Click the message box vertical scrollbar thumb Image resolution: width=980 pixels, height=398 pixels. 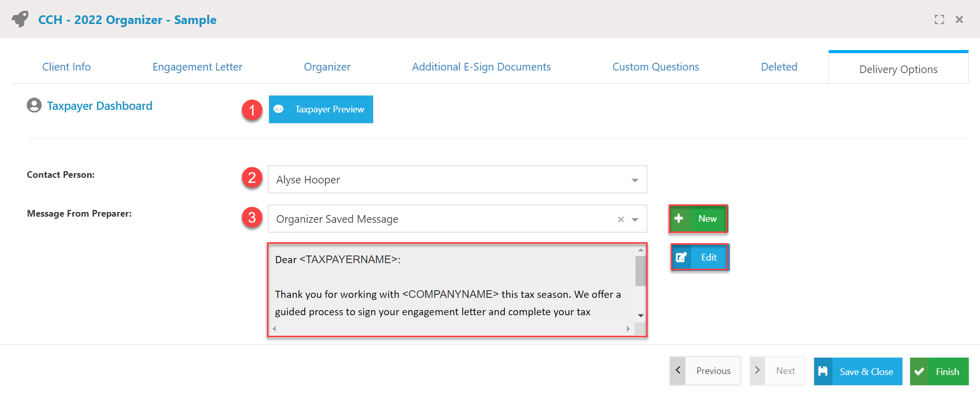click(640, 271)
